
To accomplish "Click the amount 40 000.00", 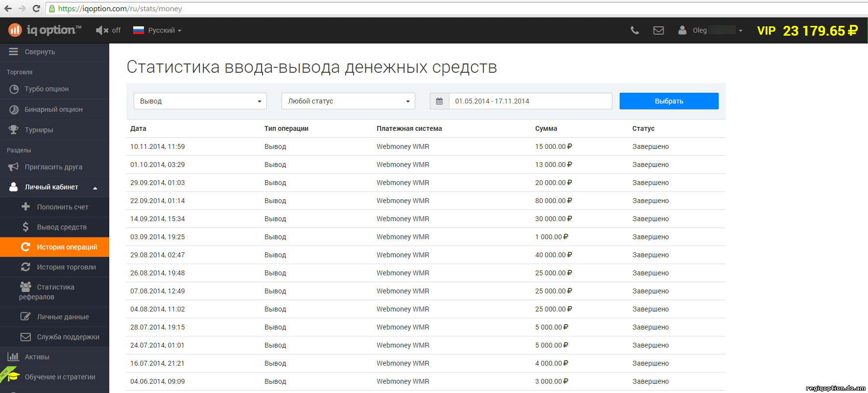I will coord(553,255).
